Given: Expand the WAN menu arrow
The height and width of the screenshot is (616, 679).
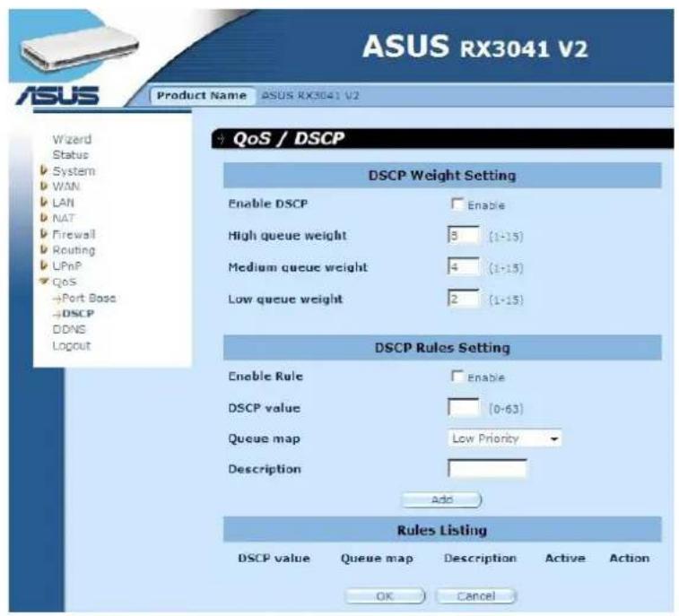Looking at the screenshot, I should pyautogui.click(x=43, y=187).
